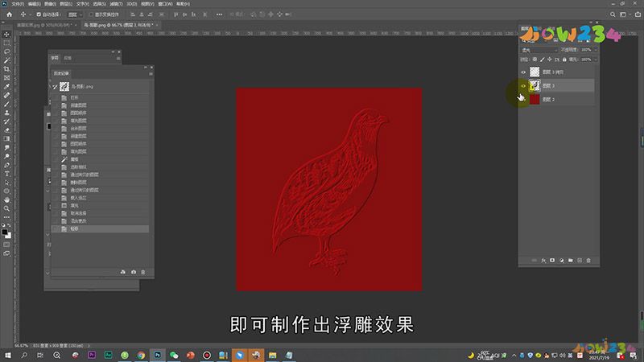Open the Image menu
This screenshot has height=362, width=644.
(x=50, y=4)
